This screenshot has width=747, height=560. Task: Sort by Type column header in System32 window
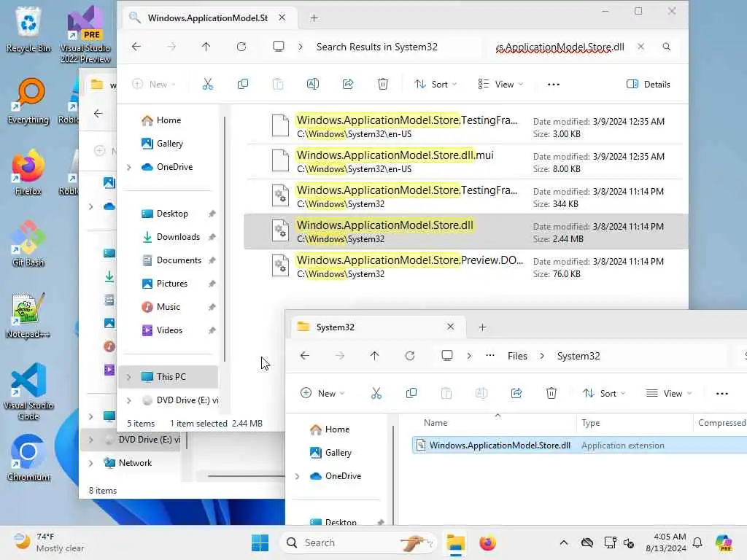click(635, 423)
